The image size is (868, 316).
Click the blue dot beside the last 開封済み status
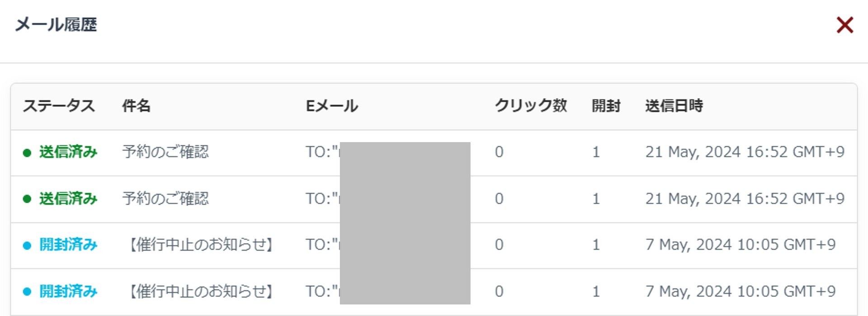(x=27, y=292)
